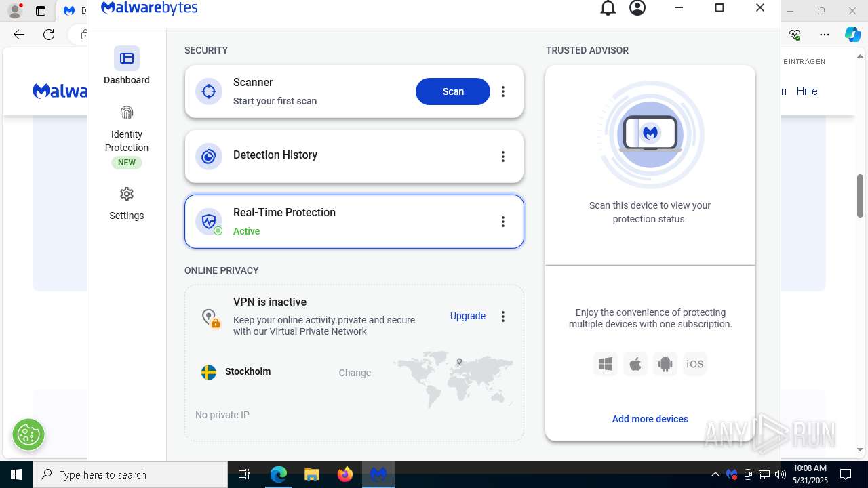Viewport: 868px width, 488px height.
Task: Click Change next to Stockholm
Action: pos(355,373)
